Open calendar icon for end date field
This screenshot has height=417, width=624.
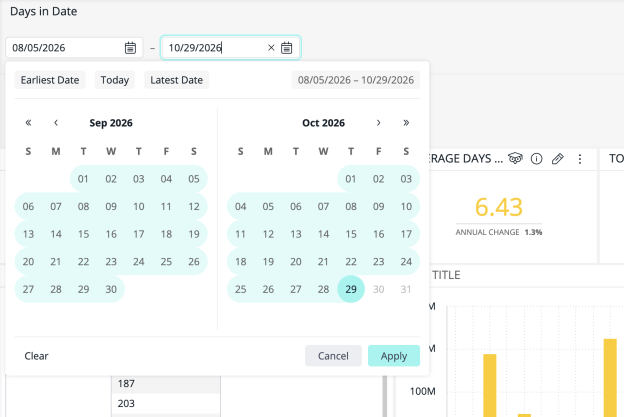(x=287, y=48)
